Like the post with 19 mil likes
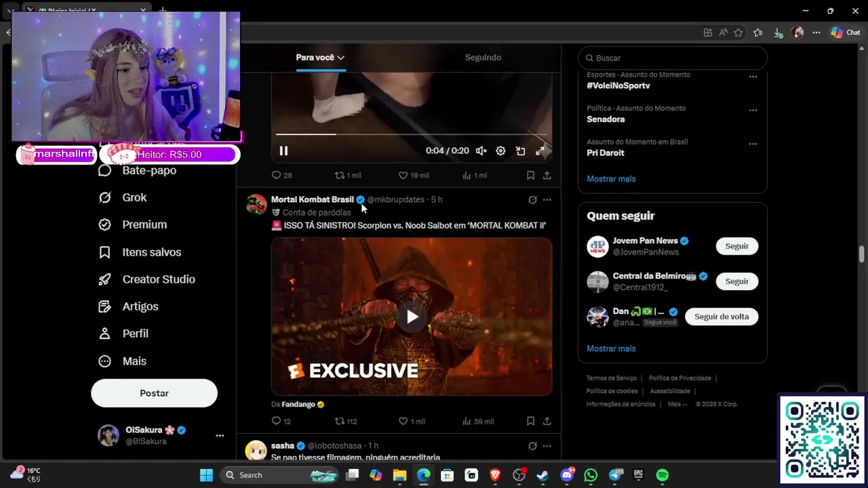Viewport: 868px width, 488px height. [x=414, y=175]
